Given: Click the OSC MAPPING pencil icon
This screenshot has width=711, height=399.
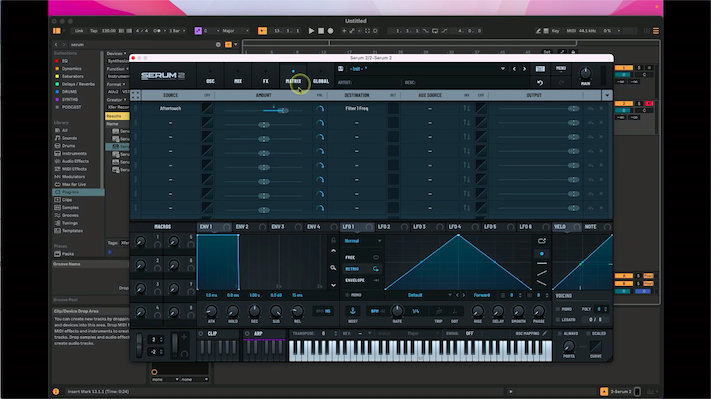Looking at the screenshot, I should pos(545,334).
